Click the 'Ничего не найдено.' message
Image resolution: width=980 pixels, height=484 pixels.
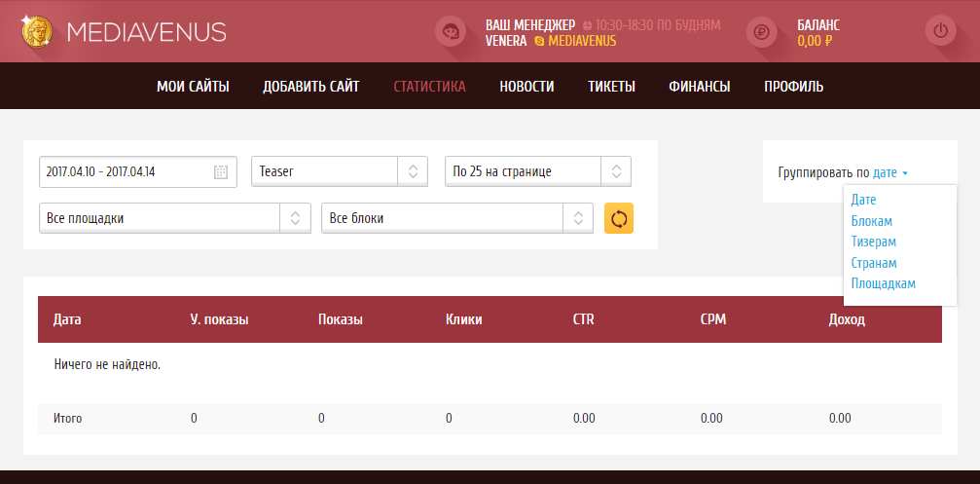pos(107,364)
